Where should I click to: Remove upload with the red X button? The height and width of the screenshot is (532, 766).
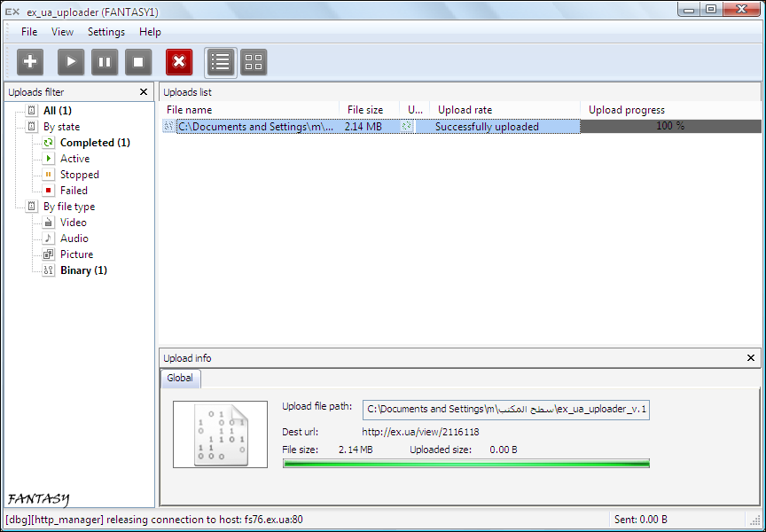[179, 62]
